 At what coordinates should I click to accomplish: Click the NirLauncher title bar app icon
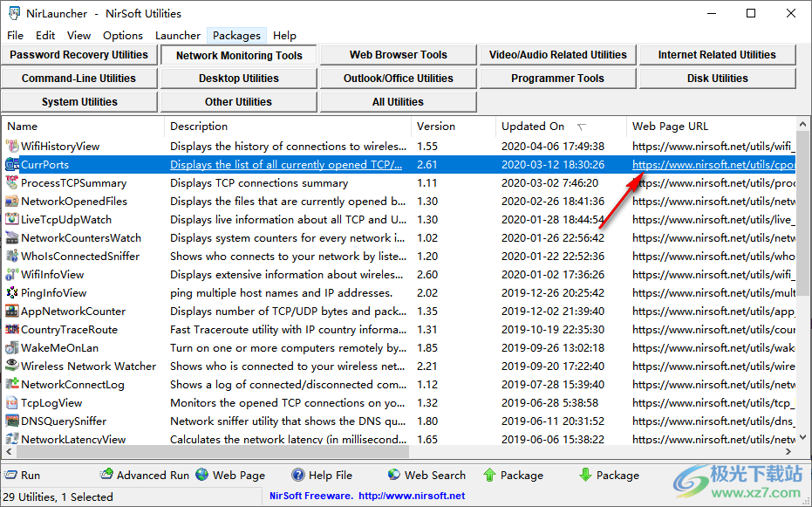[14, 13]
